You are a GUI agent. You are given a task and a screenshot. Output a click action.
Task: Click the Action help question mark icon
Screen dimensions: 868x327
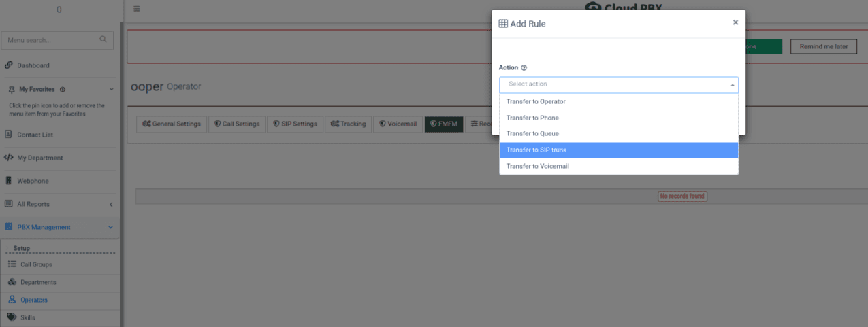524,68
